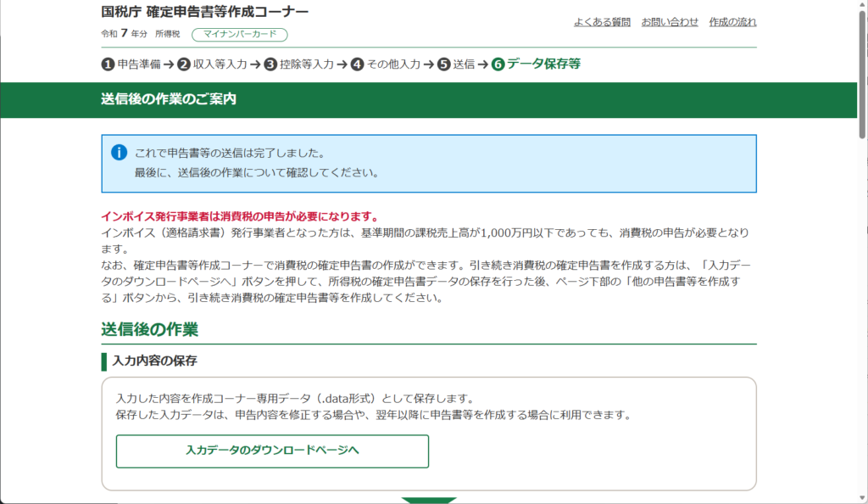Screen dimensions: 868x504
Task: Click the blue info icon in notice box
Action: point(120,153)
